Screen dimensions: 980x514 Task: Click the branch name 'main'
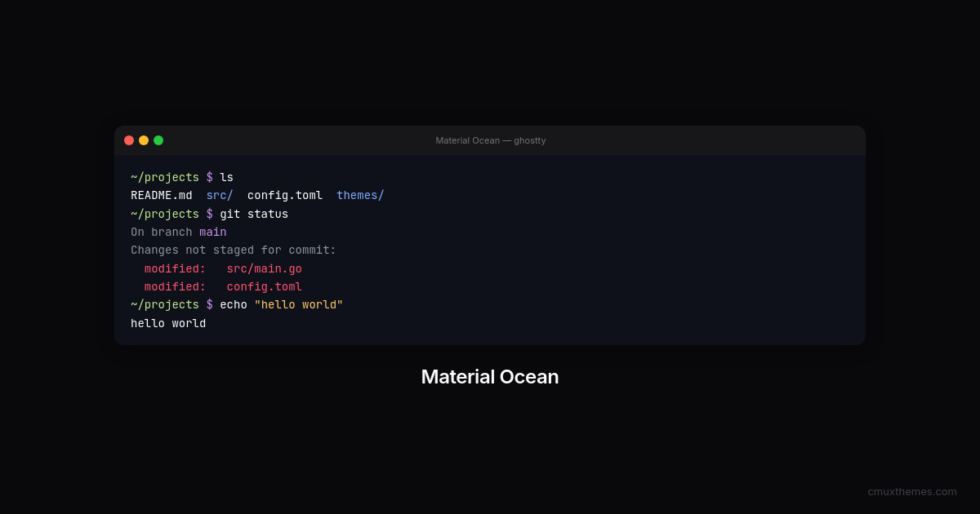pos(213,232)
